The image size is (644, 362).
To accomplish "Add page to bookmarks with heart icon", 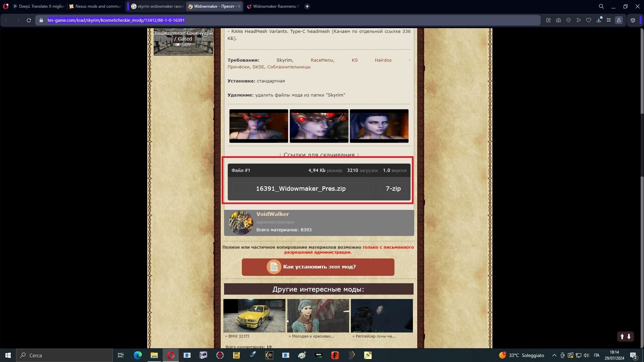I will click(589, 20).
